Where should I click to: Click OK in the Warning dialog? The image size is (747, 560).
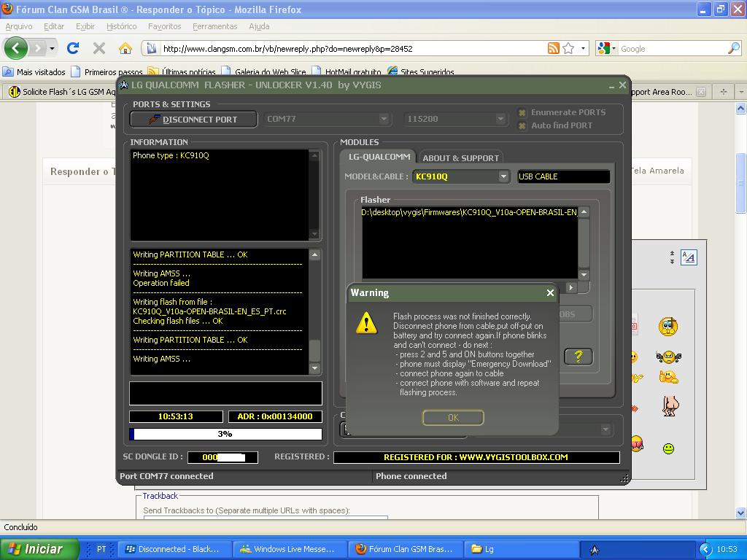point(453,417)
